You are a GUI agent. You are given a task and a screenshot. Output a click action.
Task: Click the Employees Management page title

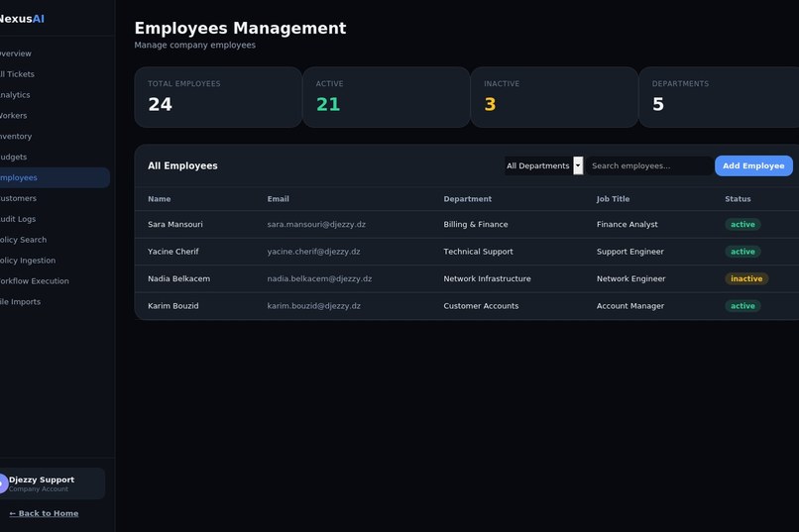(240, 28)
